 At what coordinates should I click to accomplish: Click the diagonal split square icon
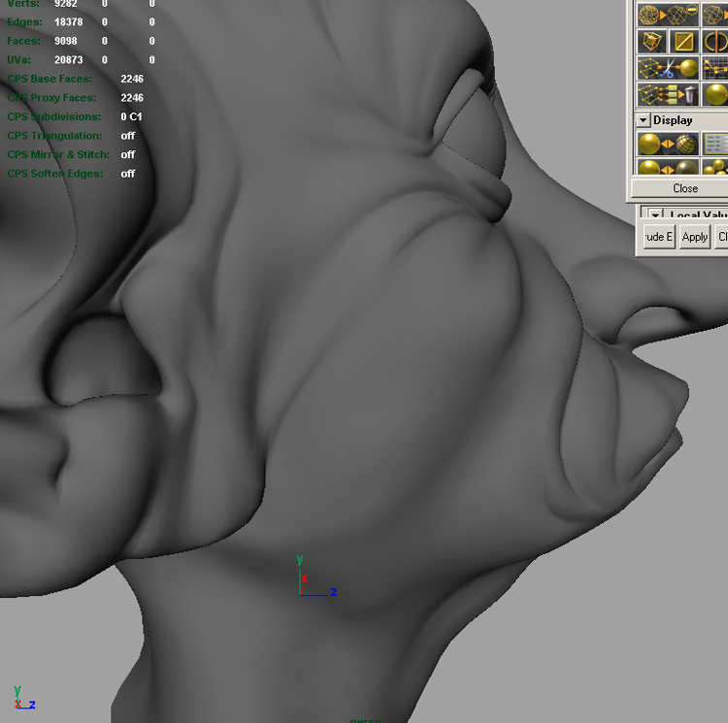(684, 42)
